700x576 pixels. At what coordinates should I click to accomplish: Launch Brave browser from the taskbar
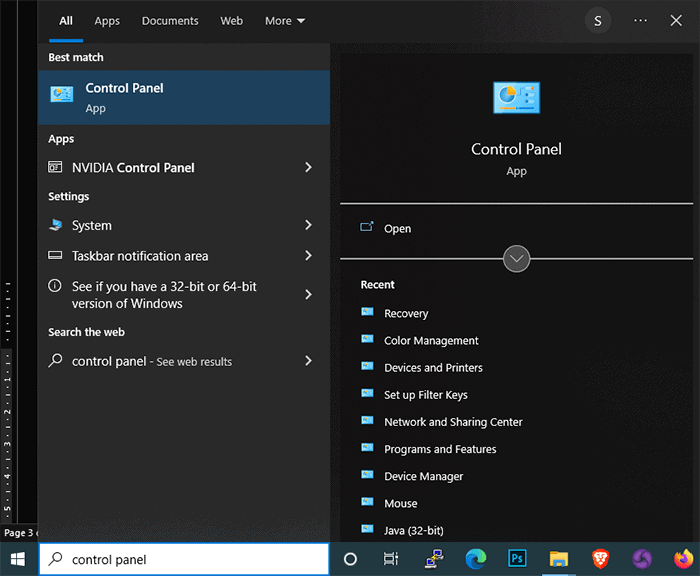coord(601,559)
